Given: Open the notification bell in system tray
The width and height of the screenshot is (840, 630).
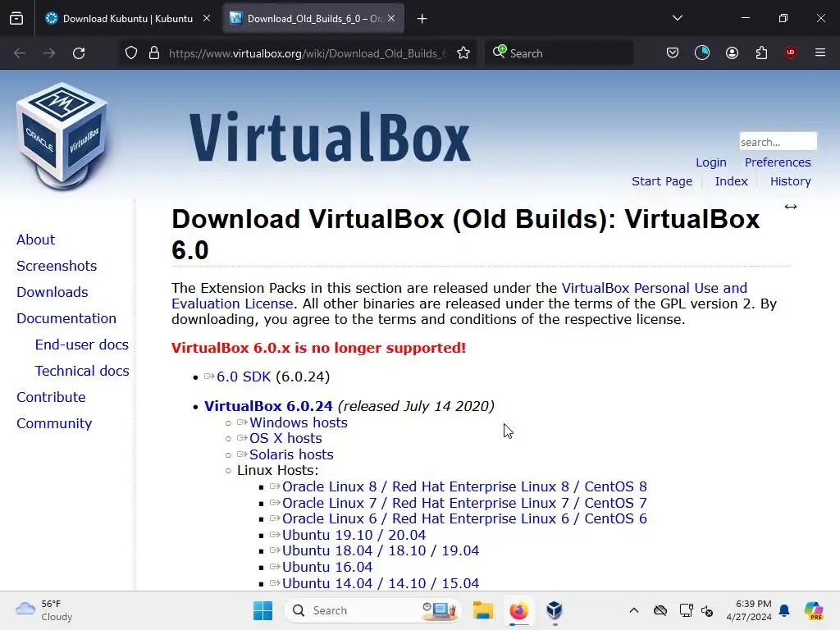Looking at the screenshot, I should (x=784, y=610).
